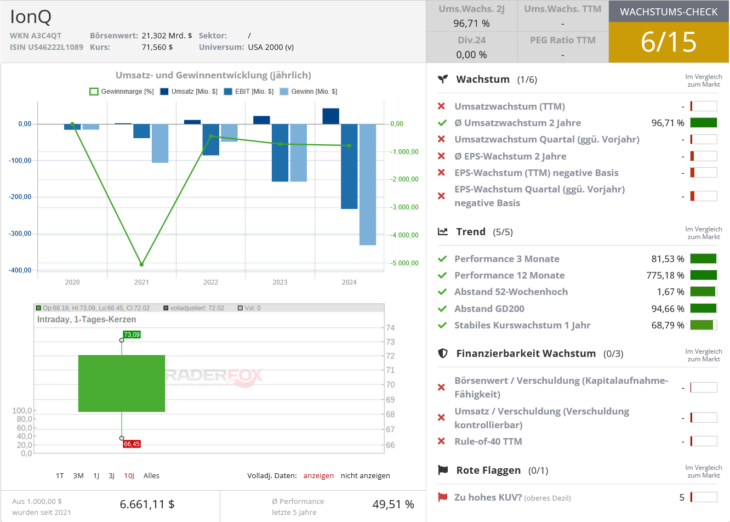Click the green check beside Abstand 52-Wochenhoch
This screenshot has height=522, width=730.
click(442, 292)
